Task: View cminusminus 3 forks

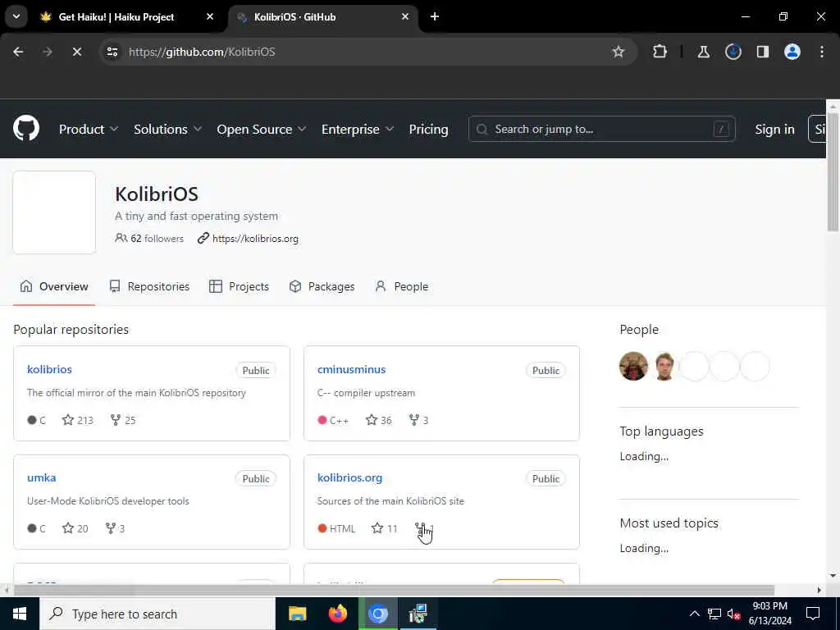Action: point(418,420)
